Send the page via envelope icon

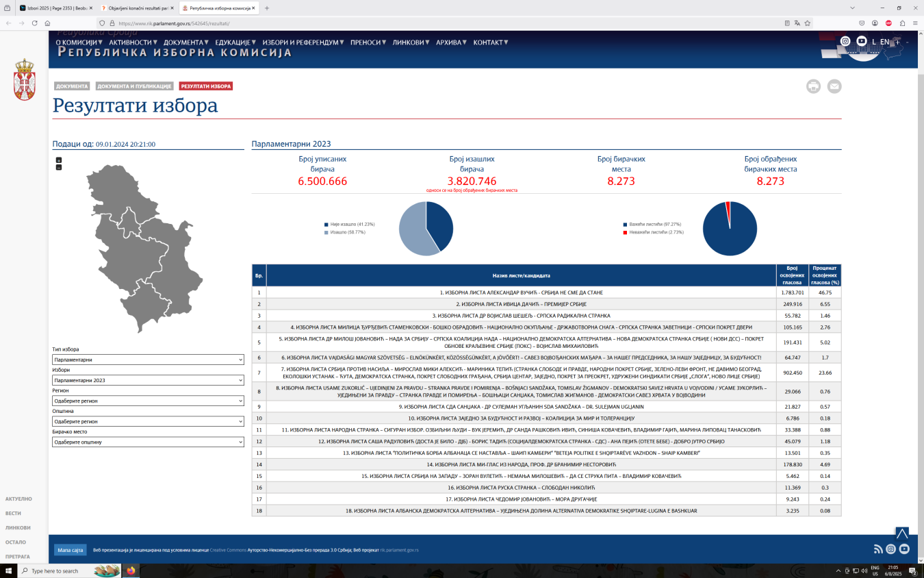(834, 86)
